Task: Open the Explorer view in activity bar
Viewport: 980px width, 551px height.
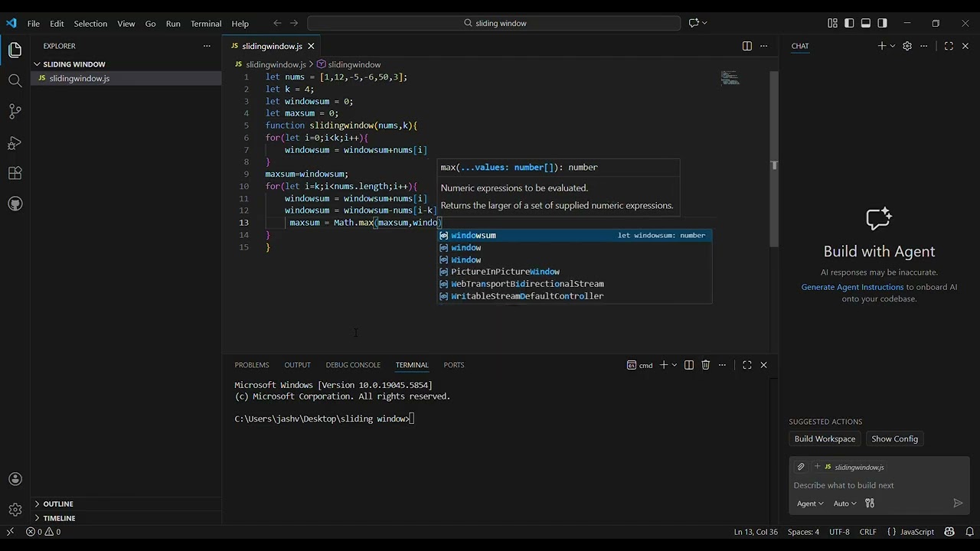Action: click(x=15, y=50)
